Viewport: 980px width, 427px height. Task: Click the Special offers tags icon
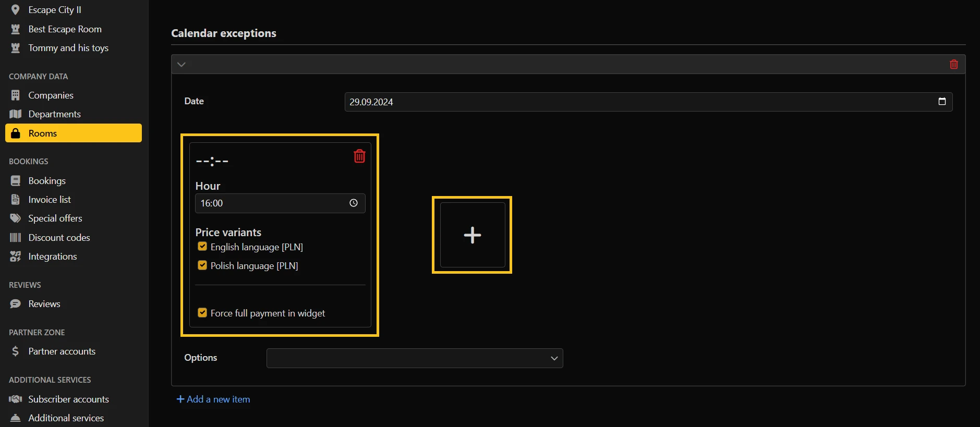[16, 218]
